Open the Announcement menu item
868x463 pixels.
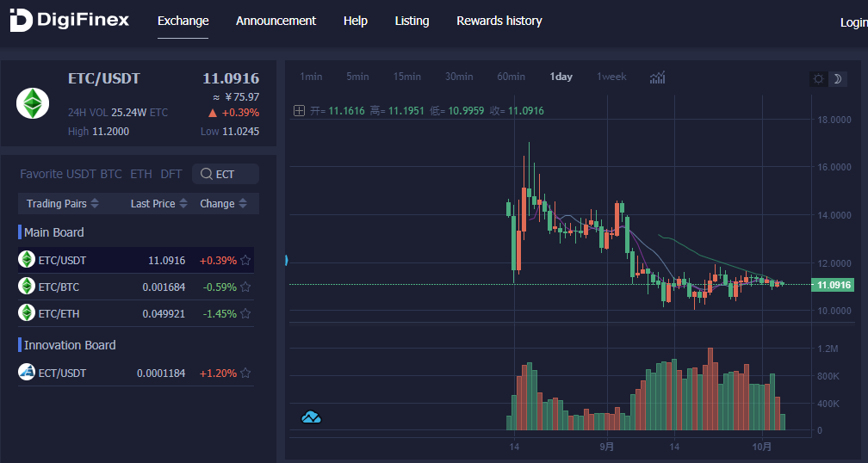coord(276,21)
